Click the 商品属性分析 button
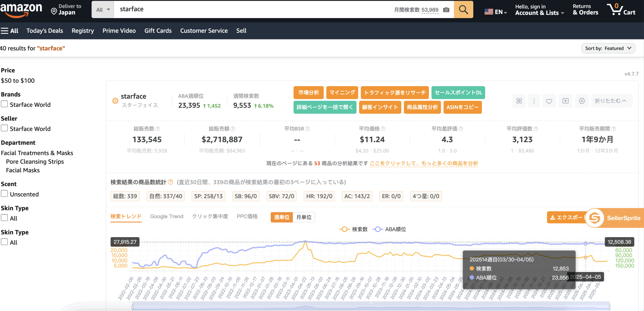 [x=422, y=107]
